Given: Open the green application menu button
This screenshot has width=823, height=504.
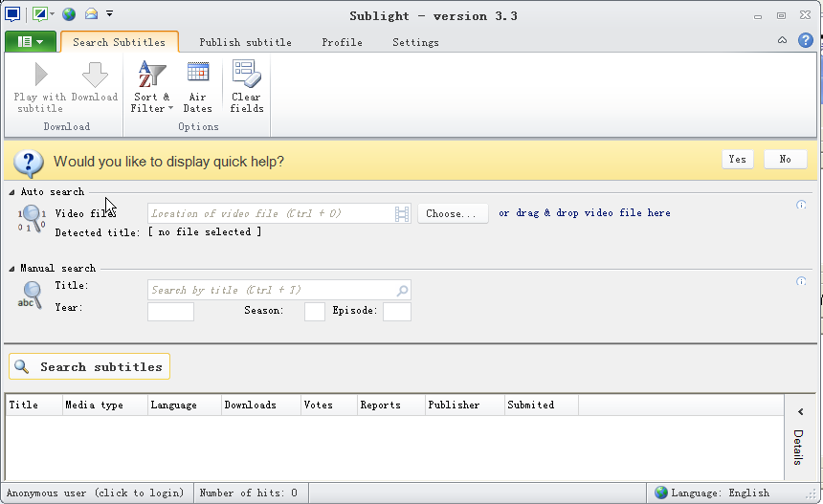Looking at the screenshot, I should [x=31, y=41].
